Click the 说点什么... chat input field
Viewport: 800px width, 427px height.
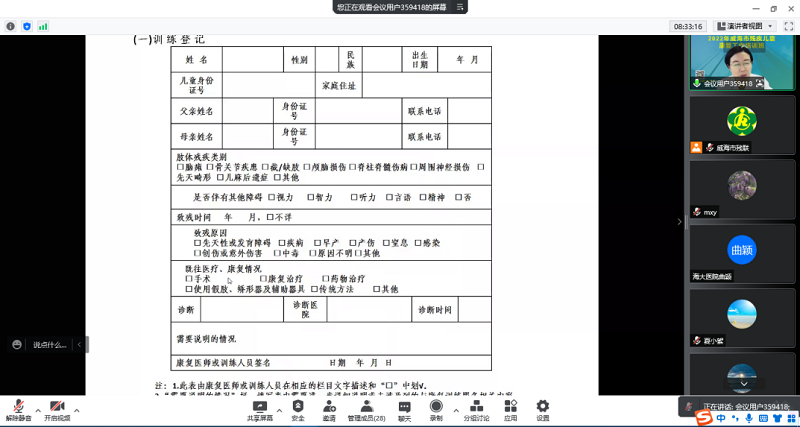point(50,345)
